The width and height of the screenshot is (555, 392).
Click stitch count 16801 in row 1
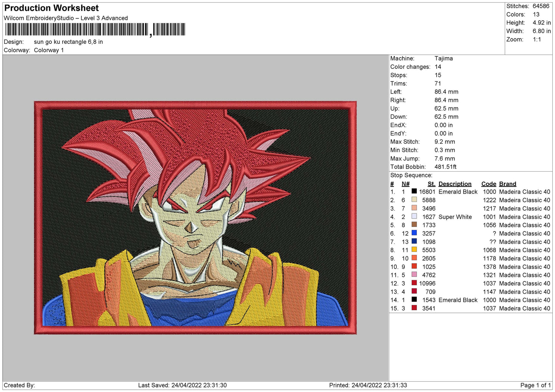coord(427,192)
